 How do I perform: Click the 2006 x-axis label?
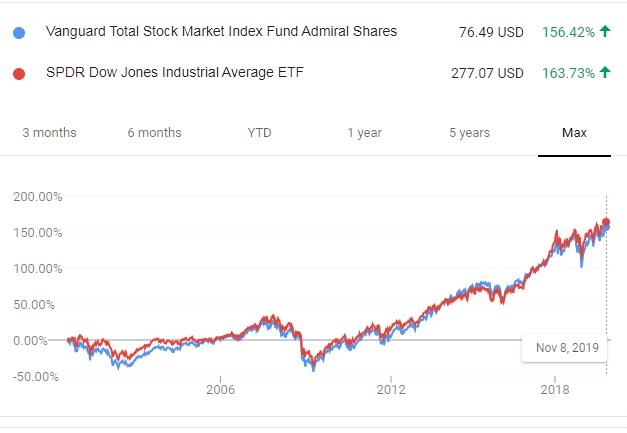[219, 388]
